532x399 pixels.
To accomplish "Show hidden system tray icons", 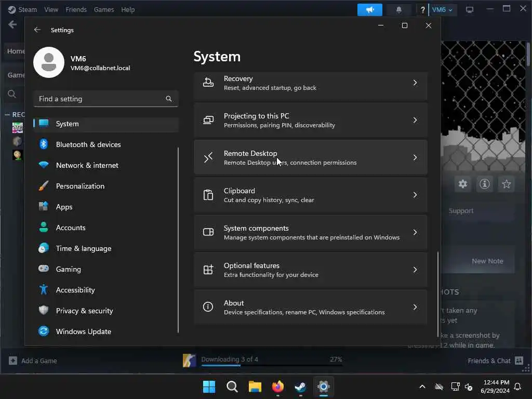I will coord(422,387).
